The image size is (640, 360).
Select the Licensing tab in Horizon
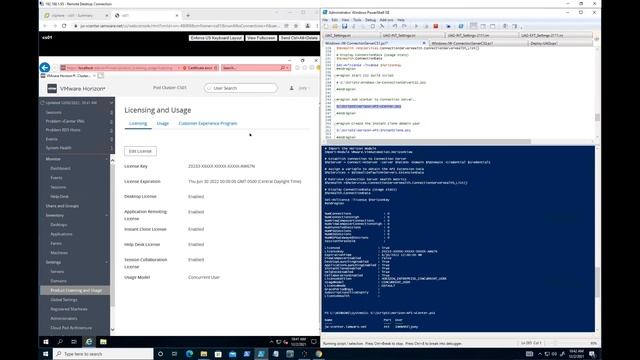click(x=138, y=123)
